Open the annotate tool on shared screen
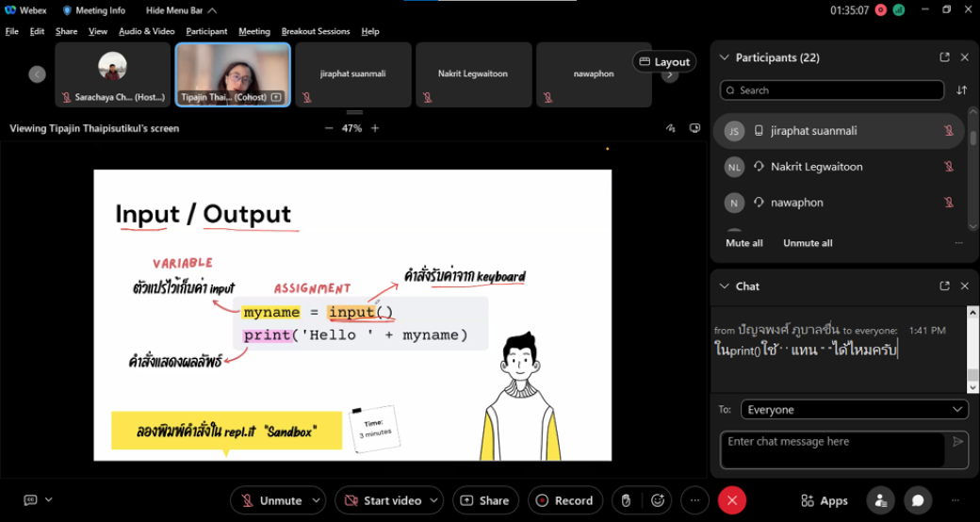Image resolution: width=980 pixels, height=522 pixels. point(671,128)
